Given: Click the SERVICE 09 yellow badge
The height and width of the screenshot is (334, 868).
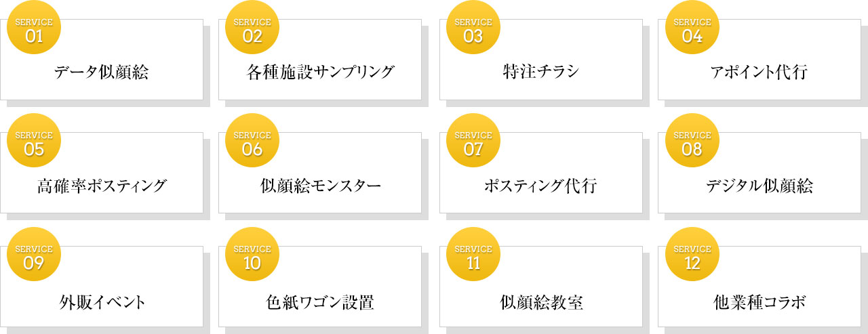Looking at the screenshot, I should 34,254.
